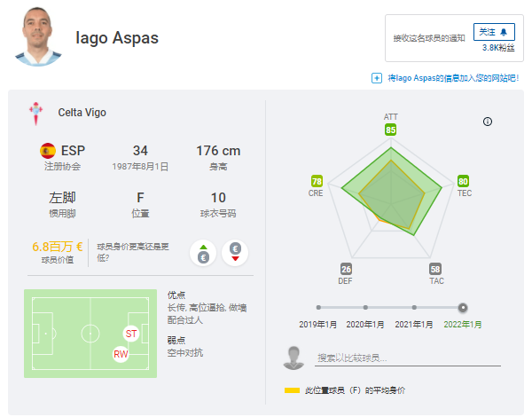Click the green market value higher arrow
Screen dimensions: 532x417
pyautogui.click(x=204, y=252)
